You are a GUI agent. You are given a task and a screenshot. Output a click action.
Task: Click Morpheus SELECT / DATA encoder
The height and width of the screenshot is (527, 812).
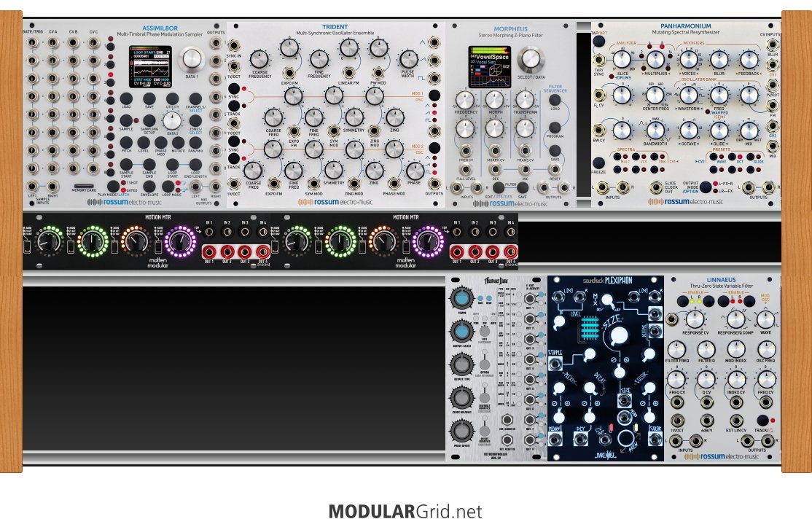[531, 60]
